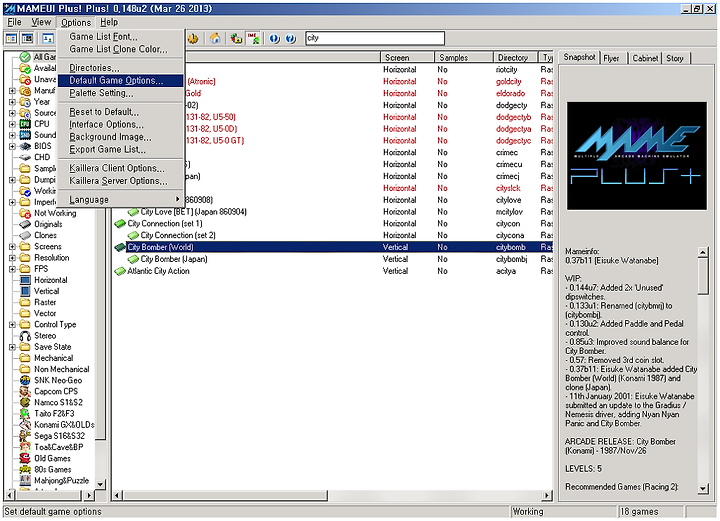Expand the Resolution tree node
This screenshot has height=521, width=720.
coord(12,258)
